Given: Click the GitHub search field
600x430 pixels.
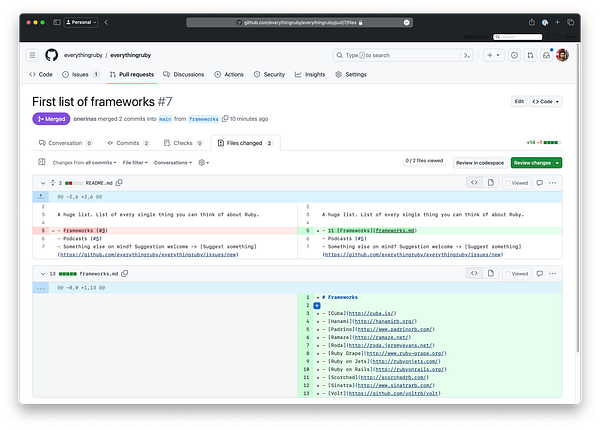Looking at the screenshot, I should click(x=403, y=55).
